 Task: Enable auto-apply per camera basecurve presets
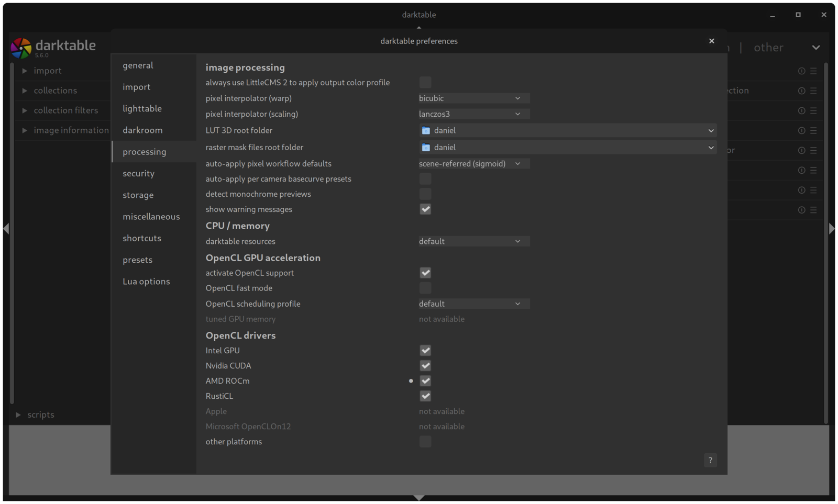(x=425, y=179)
